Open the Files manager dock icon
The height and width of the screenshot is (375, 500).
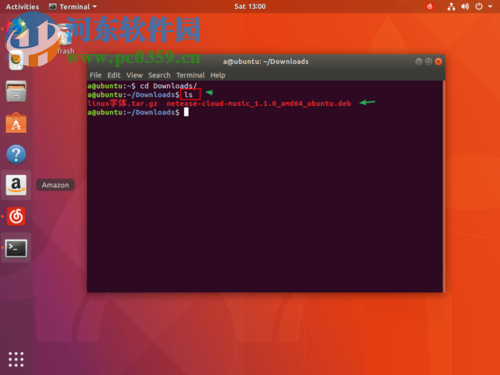16,91
